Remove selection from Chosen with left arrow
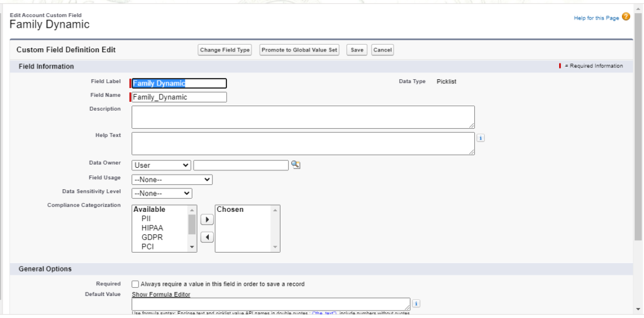 coord(207,237)
